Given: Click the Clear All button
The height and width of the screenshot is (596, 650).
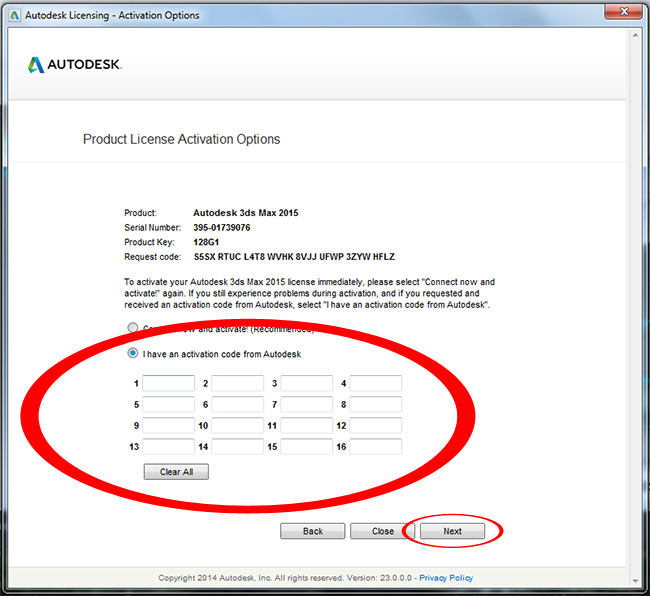Looking at the screenshot, I should click(176, 472).
